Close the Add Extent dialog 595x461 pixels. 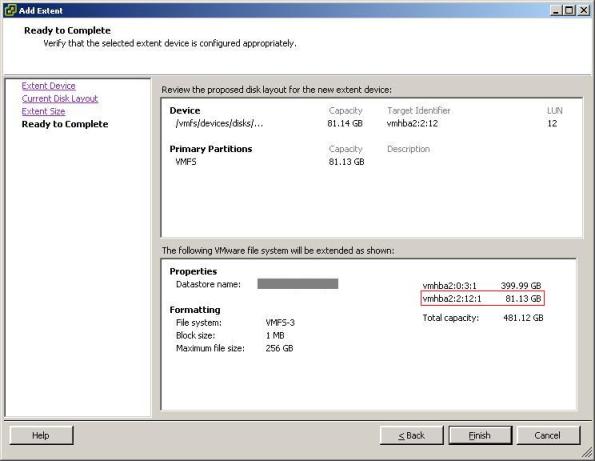[584, 10]
